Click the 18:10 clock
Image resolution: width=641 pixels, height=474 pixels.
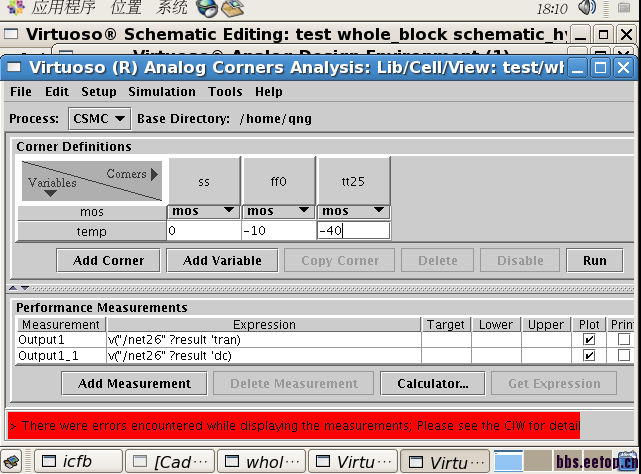pyautogui.click(x=552, y=9)
